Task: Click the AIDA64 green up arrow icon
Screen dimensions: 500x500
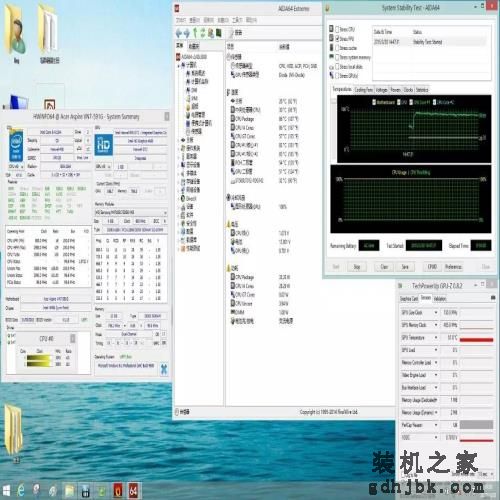Action: point(195,33)
